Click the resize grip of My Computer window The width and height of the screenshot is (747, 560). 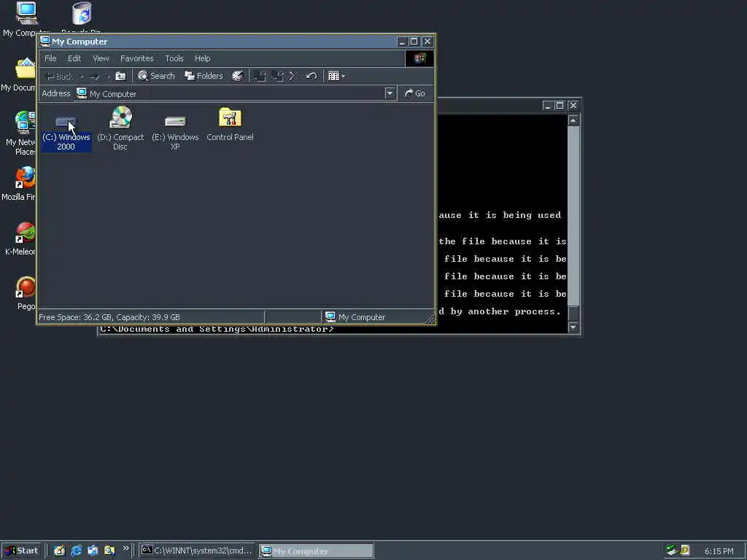pyautogui.click(x=430, y=319)
